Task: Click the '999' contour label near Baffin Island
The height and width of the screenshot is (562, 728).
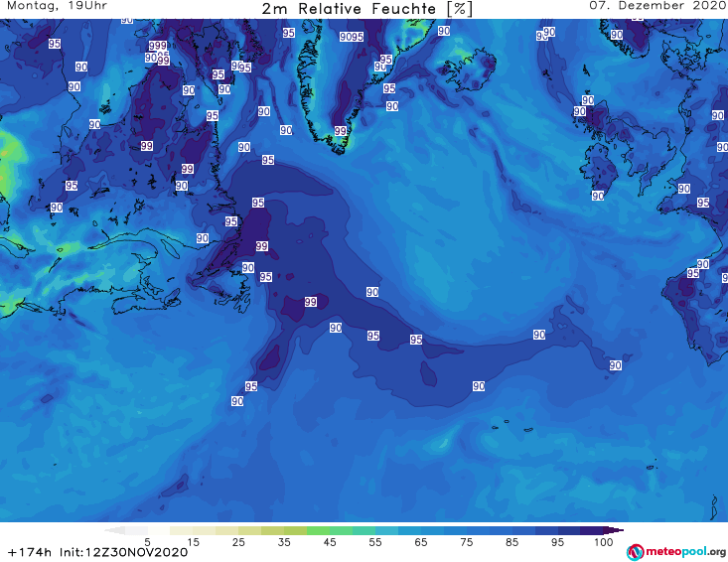Action: (158, 46)
